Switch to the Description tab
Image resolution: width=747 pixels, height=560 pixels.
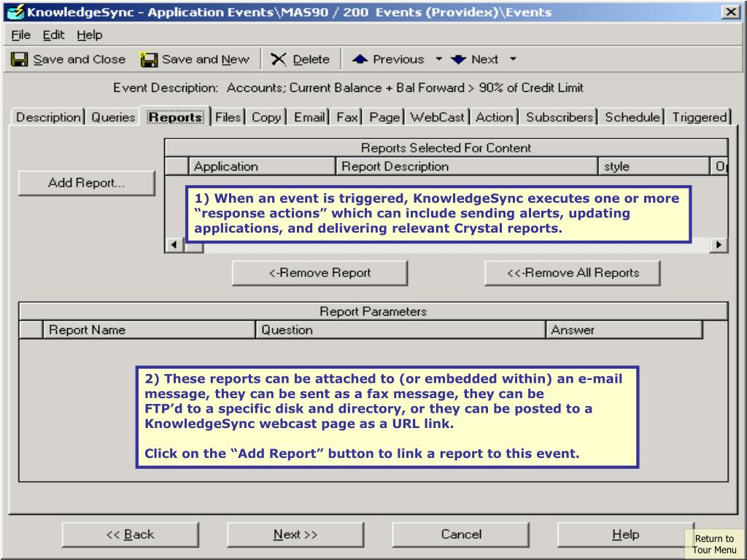pos(48,117)
